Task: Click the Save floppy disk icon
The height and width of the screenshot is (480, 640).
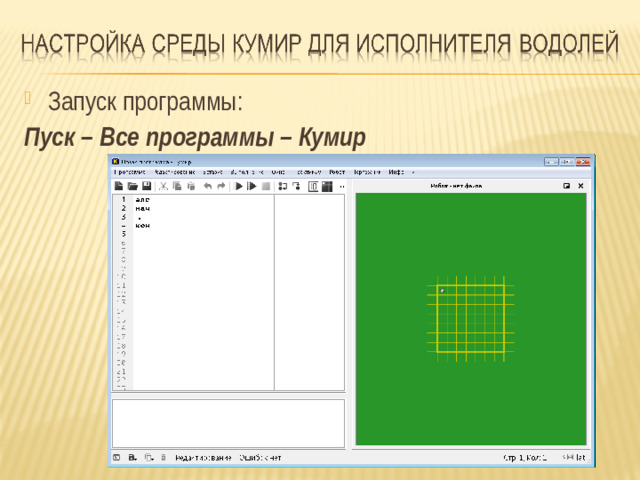Action: [x=147, y=186]
